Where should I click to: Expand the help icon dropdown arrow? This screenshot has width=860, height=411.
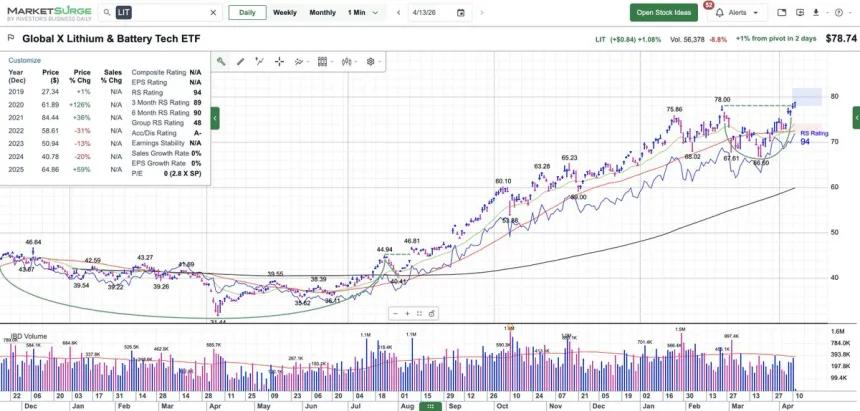(850, 13)
